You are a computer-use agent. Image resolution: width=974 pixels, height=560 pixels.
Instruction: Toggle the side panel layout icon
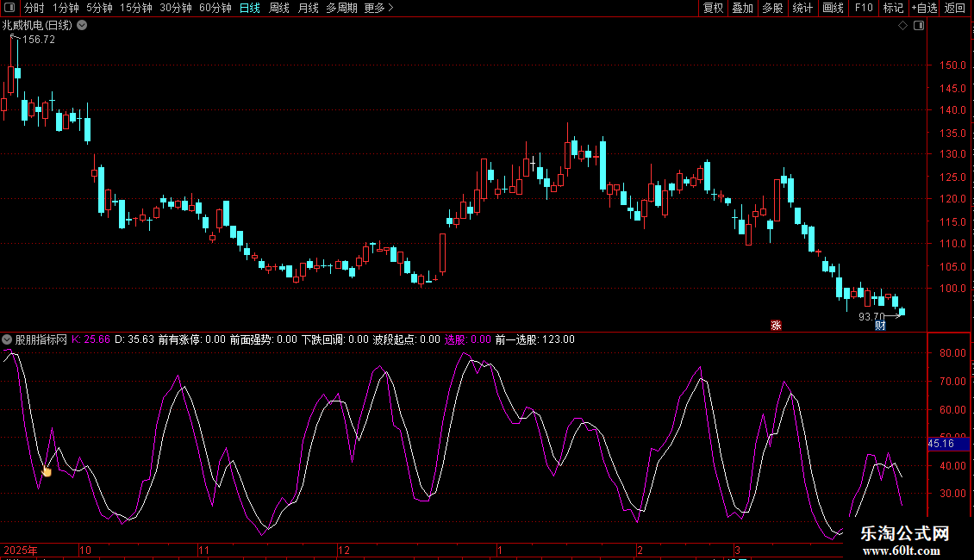919,26
